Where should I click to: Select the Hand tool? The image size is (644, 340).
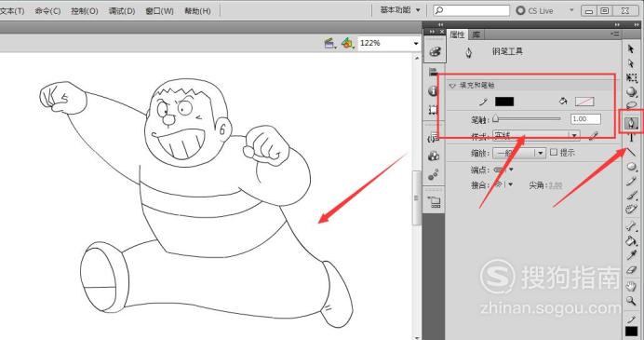tap(631, 286)
